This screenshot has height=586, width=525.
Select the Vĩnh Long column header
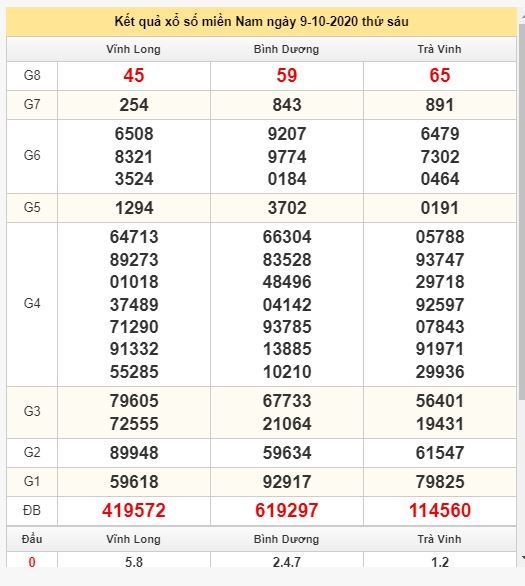133,49
